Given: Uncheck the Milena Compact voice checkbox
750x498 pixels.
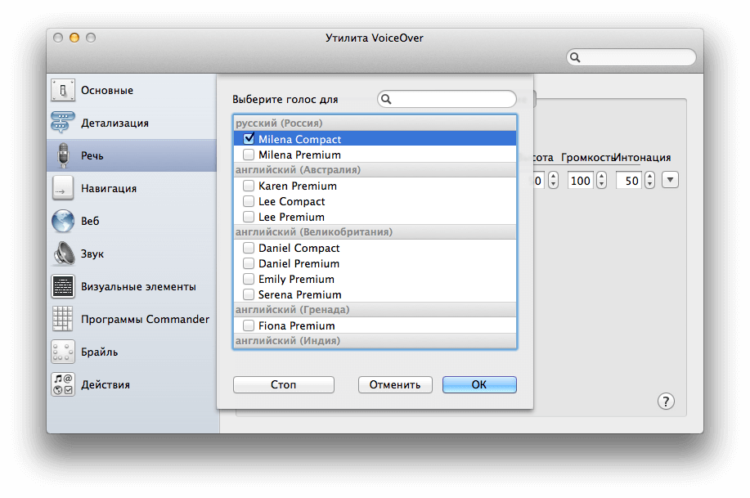Looking at the screenshot, I should (x=248, y=139).
